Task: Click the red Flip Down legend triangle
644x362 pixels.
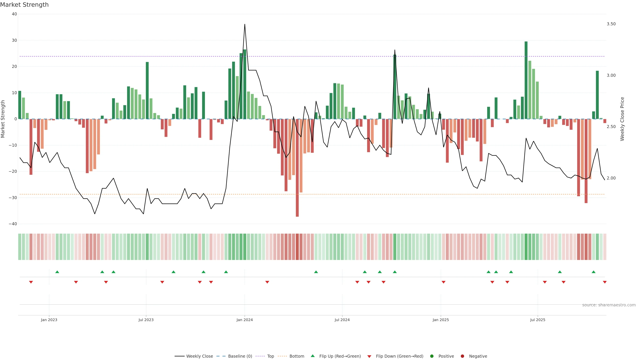Action: click(x=369, y=356)
